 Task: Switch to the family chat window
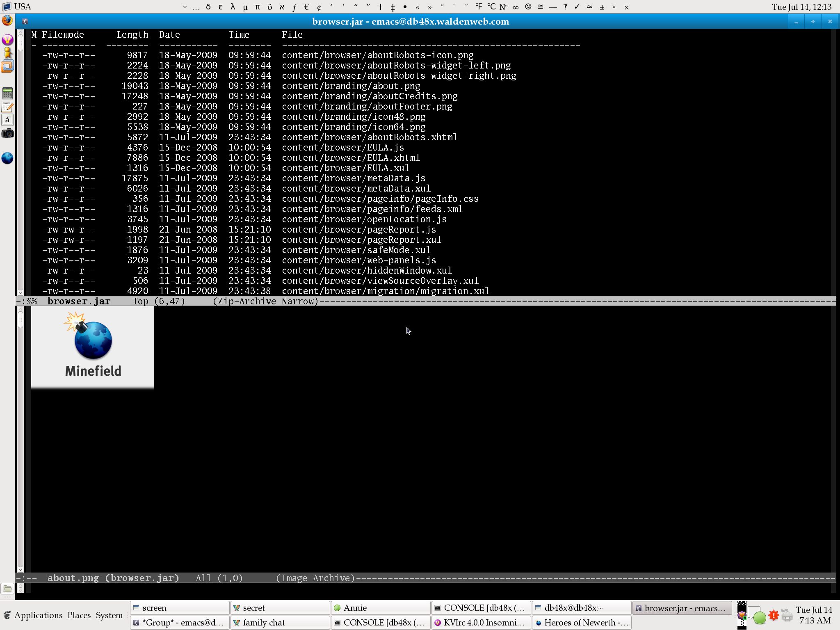point(280,623)
